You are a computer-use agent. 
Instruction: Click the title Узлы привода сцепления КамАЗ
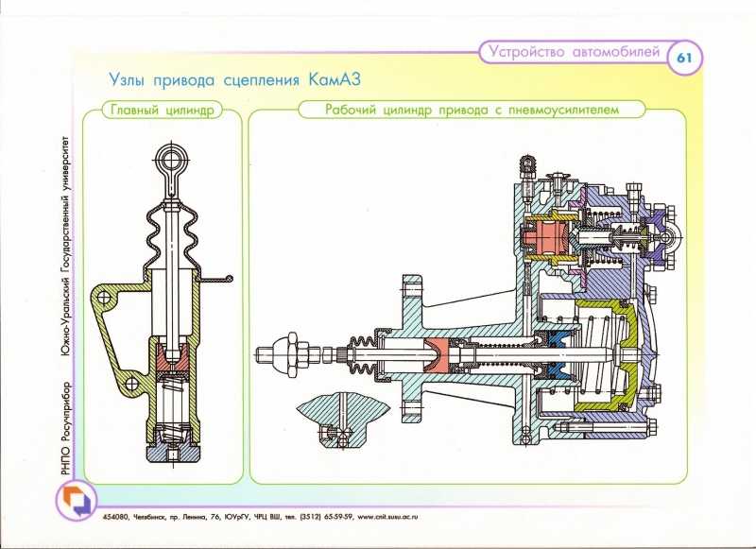pos(234,79)
